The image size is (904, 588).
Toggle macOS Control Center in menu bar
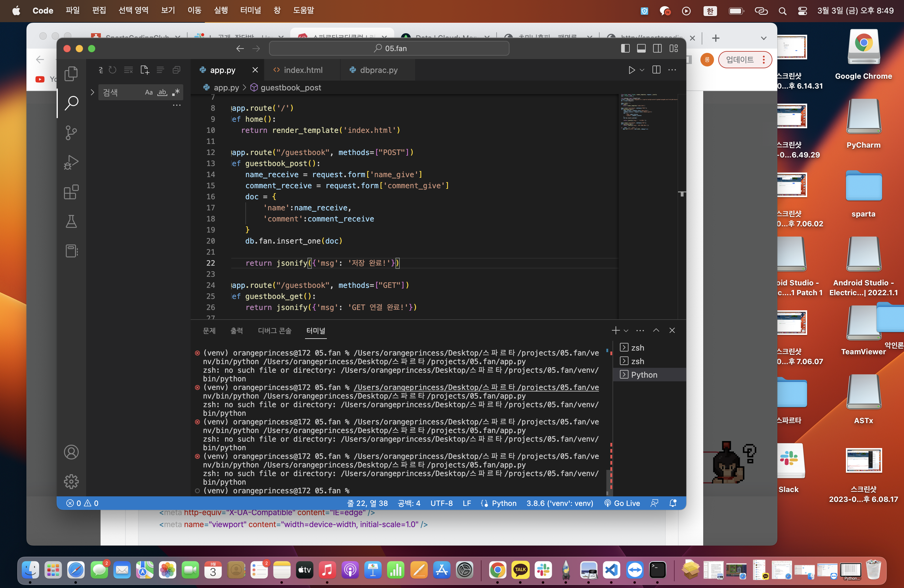pyautogui.click(x=803, y=11)
